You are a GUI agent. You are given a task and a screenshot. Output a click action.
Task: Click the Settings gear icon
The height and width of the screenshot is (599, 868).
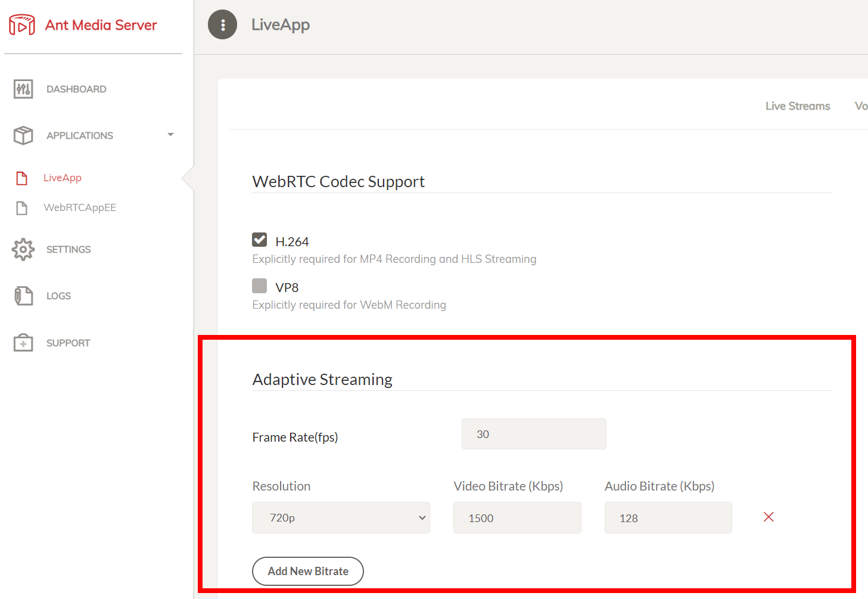click(23, 249)
